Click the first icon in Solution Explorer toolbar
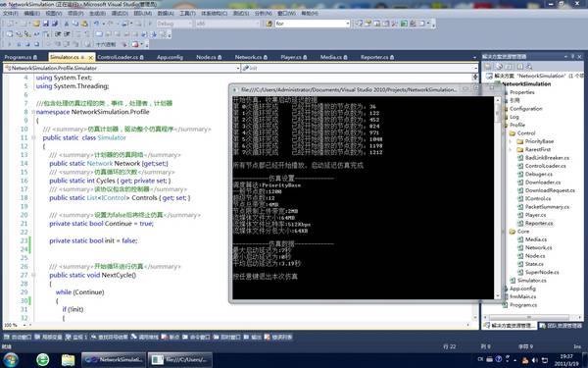Screen dimensions: 588x368 (488, 67)
